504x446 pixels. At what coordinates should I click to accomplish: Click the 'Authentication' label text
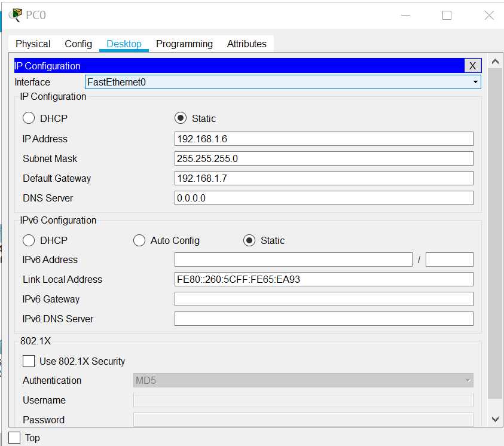point(52,380)
